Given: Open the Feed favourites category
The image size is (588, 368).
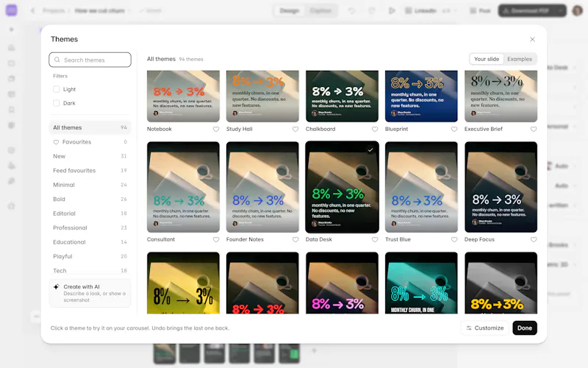Looking at the screenshot, I should (x=90, y=171).
